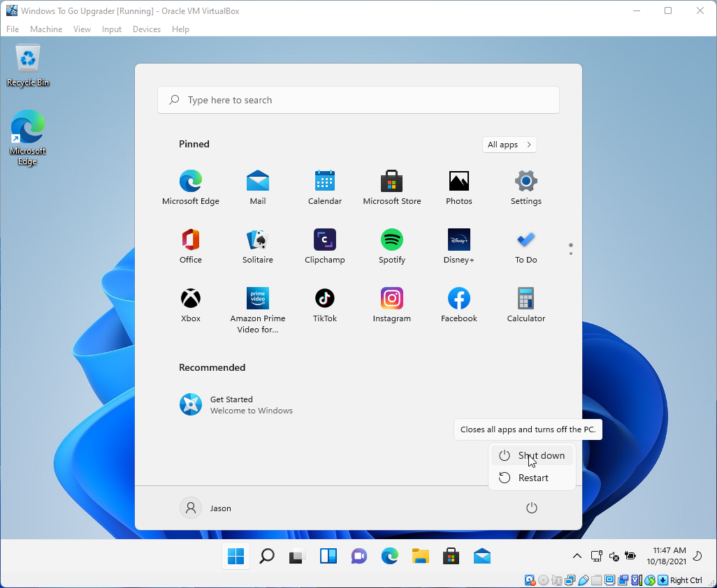Click the network icon in system tray
717x588 pixels.
point(596,556)
